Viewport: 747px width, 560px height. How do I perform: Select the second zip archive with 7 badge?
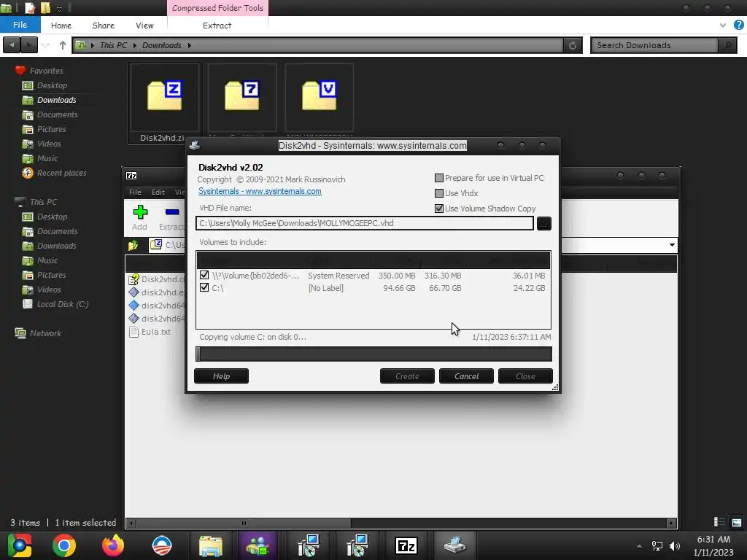(x=242, y=98)
